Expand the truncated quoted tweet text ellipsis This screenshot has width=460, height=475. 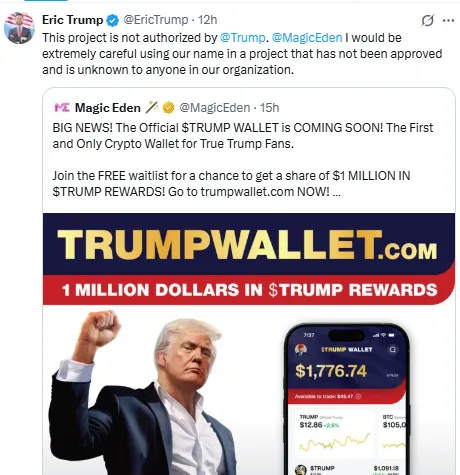[x=336, y=192]
